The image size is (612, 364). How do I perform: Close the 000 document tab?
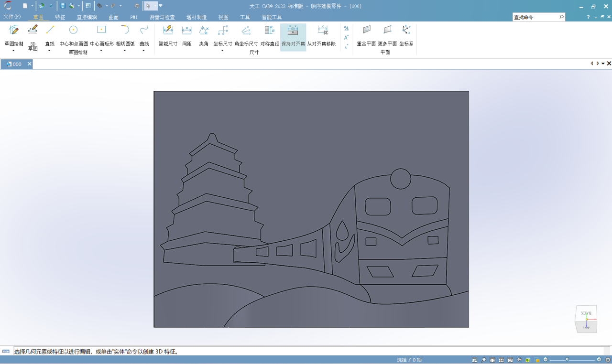[x=29, y=64]
